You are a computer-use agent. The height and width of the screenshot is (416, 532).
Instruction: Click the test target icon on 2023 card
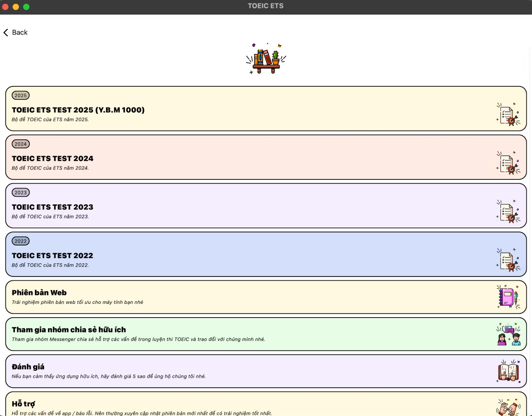coord(508,211)
